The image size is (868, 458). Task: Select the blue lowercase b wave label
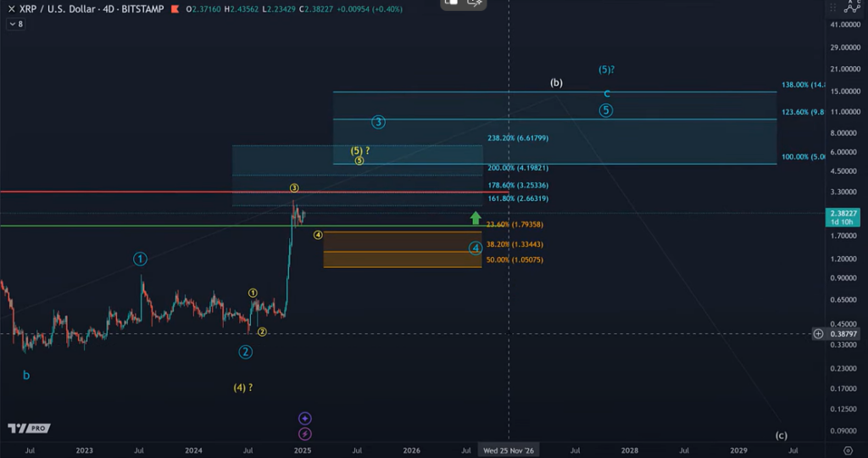26,375
